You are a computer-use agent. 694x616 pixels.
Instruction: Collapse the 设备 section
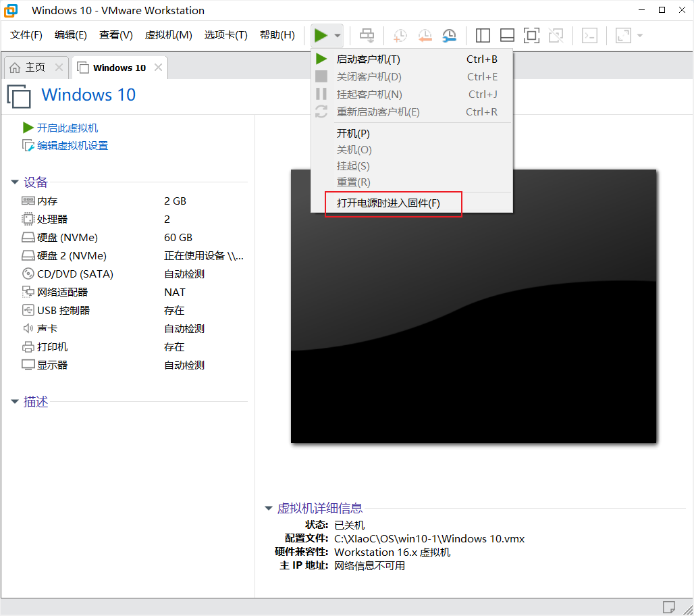(x=15, y=182)
